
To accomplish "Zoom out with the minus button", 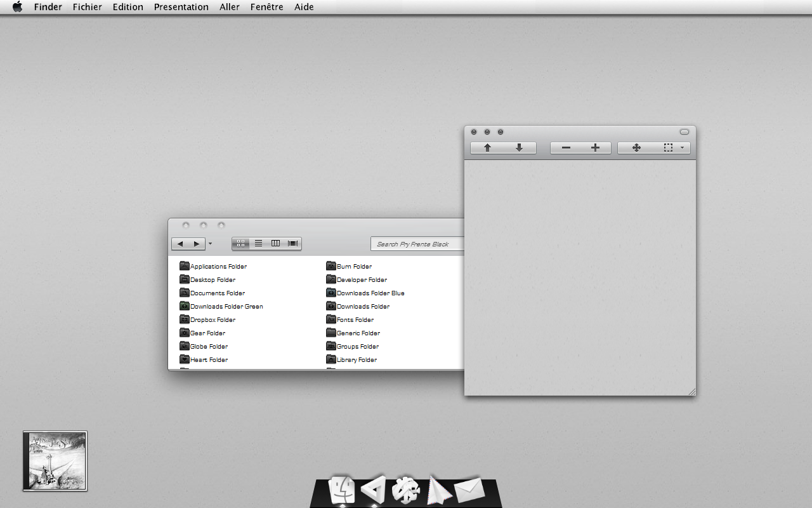I will click(x=566, y=148).
